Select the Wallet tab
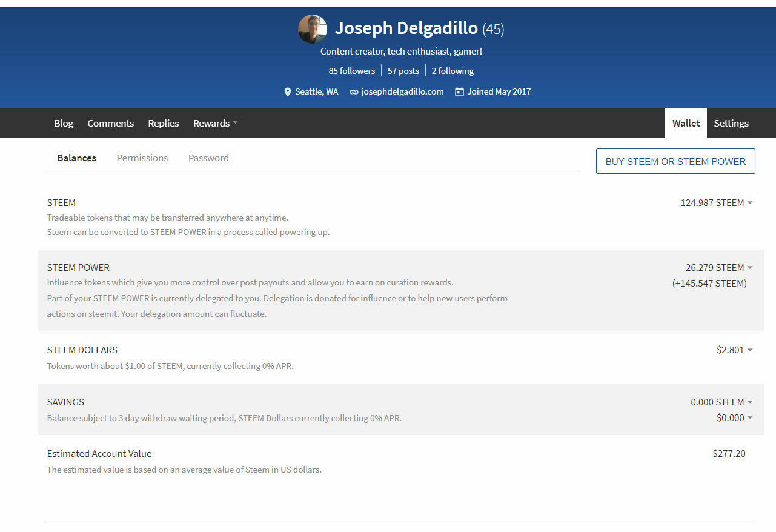The width and height of the screenshot is (776, 532). pos(686,123)
